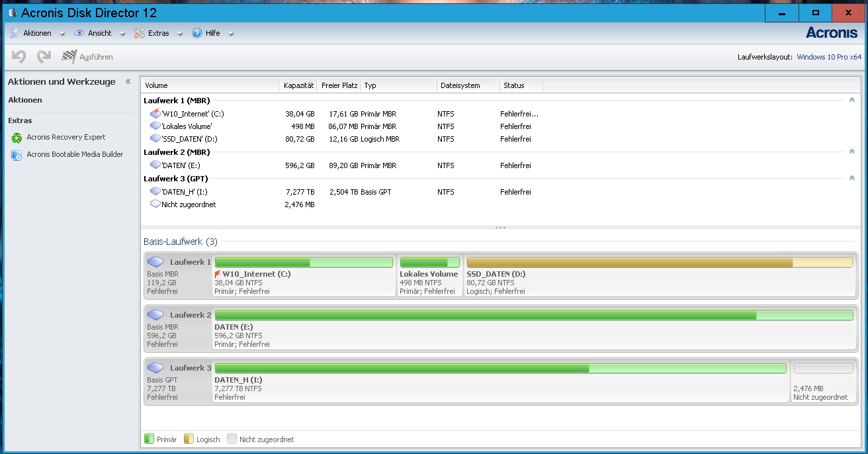Click the Aktionen wand icon

[x=14, y=33]
